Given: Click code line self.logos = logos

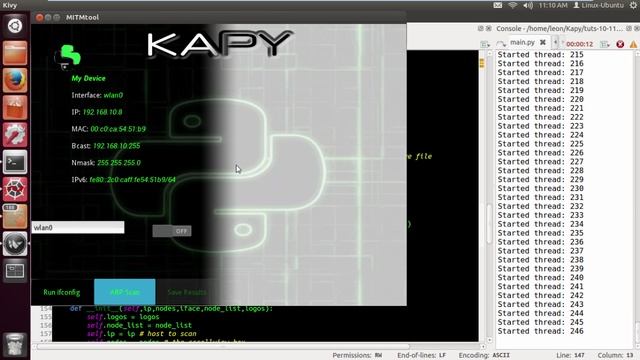Looking at the screenshot, I should tap(123, 317).
